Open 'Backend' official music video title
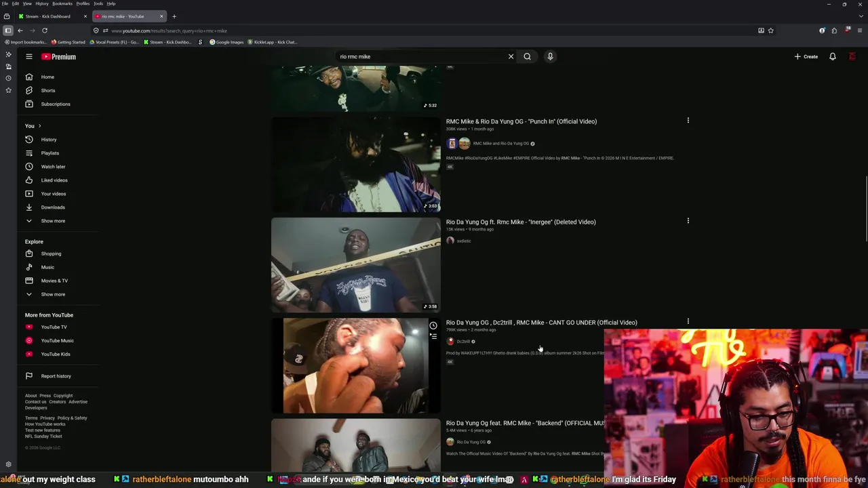Image resolution: width=868 pixels, height=488 pixels. pos(526,423)
